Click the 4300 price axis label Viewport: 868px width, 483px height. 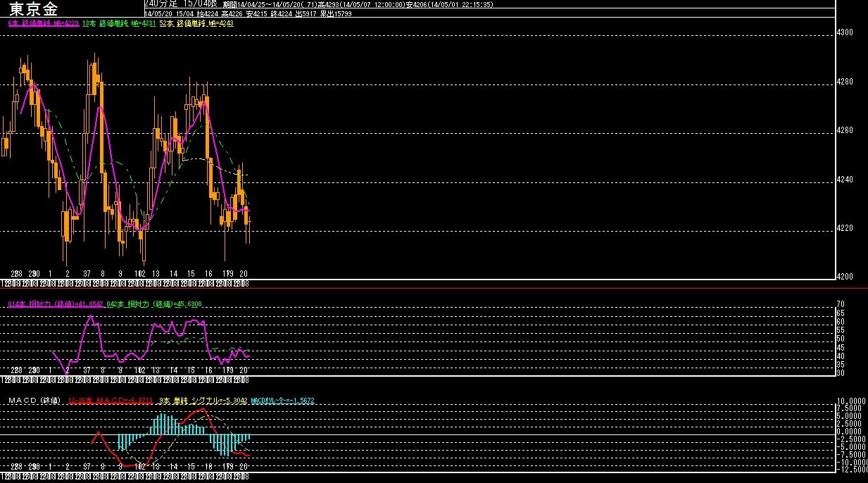click(845, 32)
